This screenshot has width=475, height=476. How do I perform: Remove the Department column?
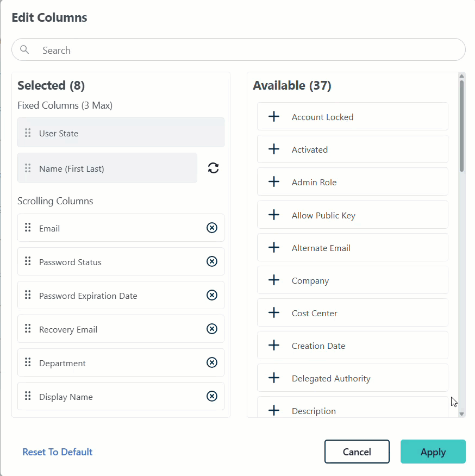[212, 363]
